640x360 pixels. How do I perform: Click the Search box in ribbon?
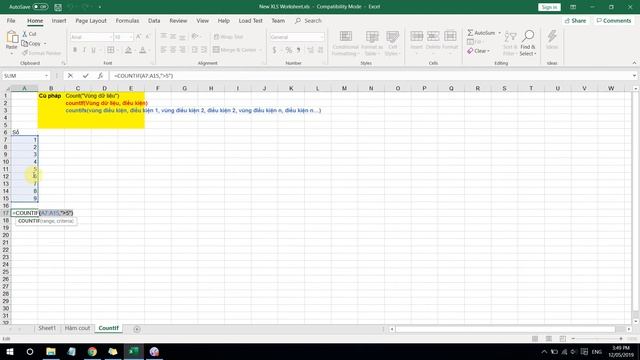[x=309, y=20]
